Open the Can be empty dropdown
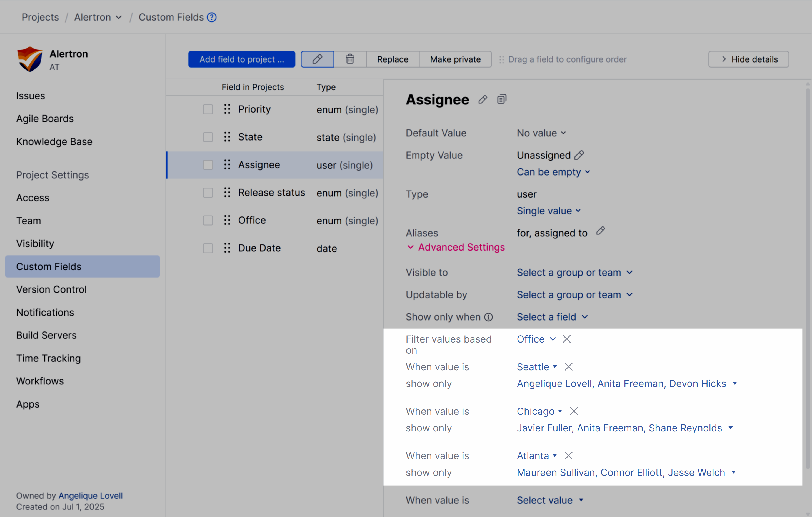Screen dimensions: 812x517 (x=553, y=172)
